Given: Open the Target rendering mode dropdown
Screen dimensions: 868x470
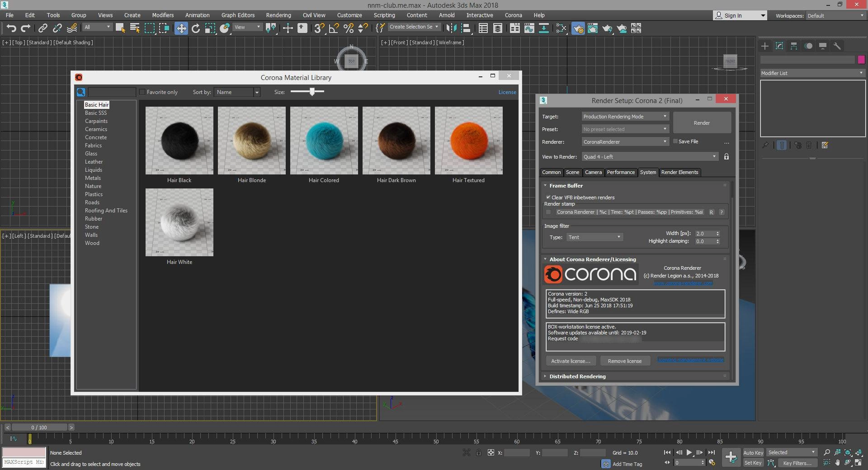Looking at the screenshot, I should pos(625,117).
